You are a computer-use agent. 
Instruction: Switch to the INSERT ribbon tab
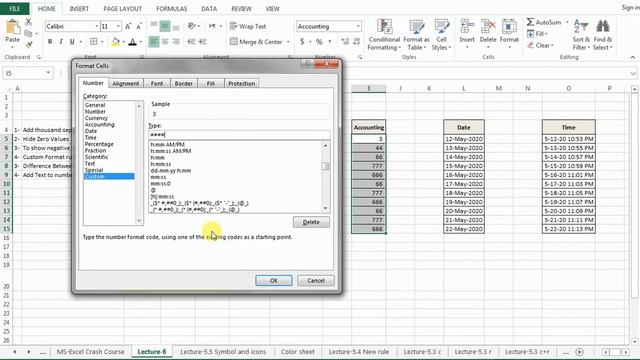[x=79, y=9]
